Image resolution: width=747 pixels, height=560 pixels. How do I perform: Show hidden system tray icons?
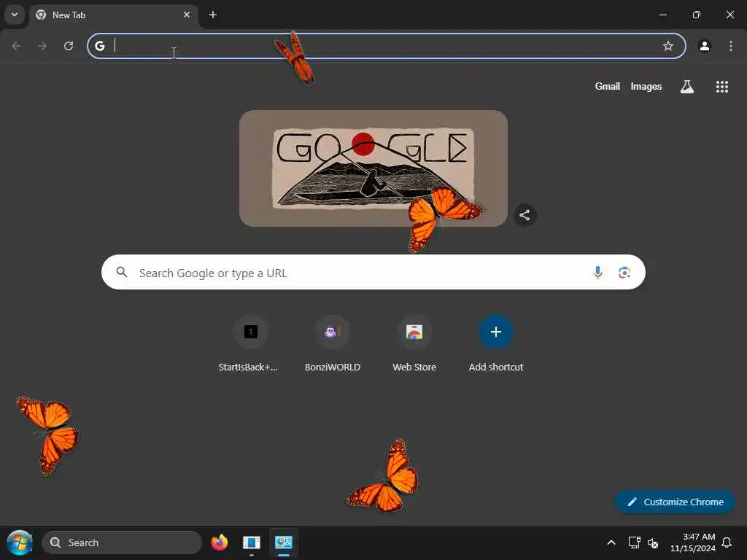[611, 542]
